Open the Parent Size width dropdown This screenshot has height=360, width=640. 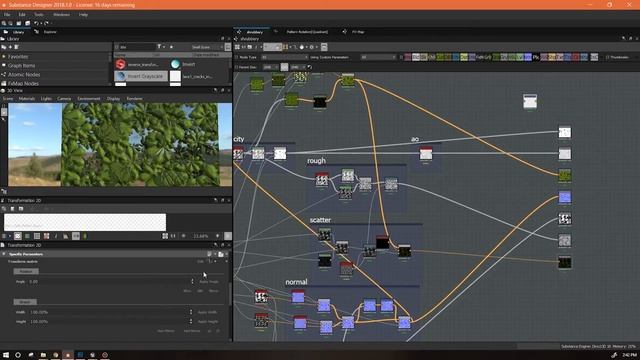tap(270, 67)
